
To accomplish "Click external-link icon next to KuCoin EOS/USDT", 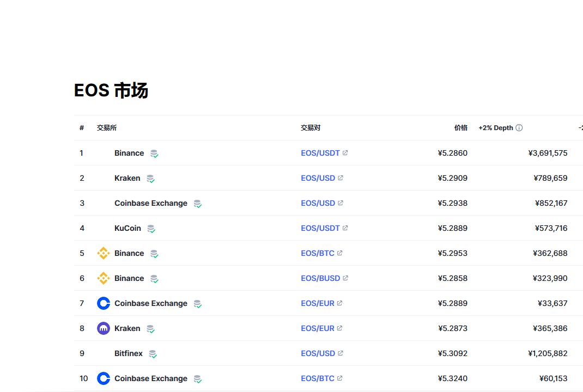I will pyautogui.click(x=345, y=228).
